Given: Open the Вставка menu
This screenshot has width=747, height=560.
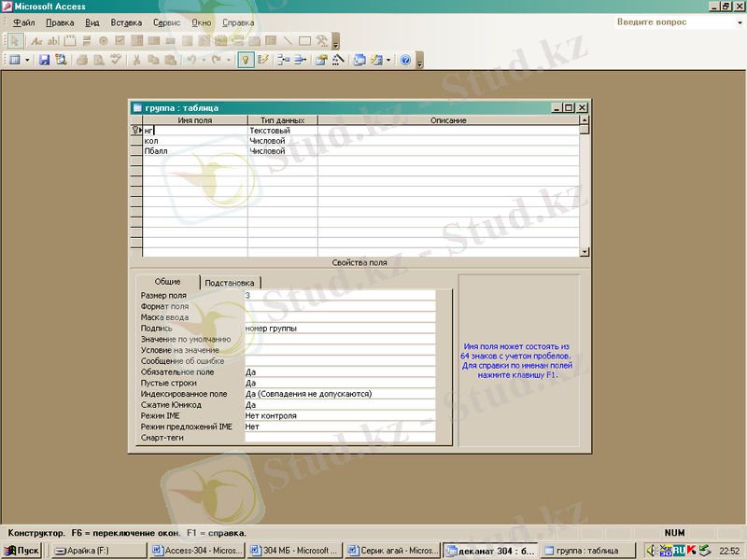Looking at the screenshot, I should tap(126, 21).
